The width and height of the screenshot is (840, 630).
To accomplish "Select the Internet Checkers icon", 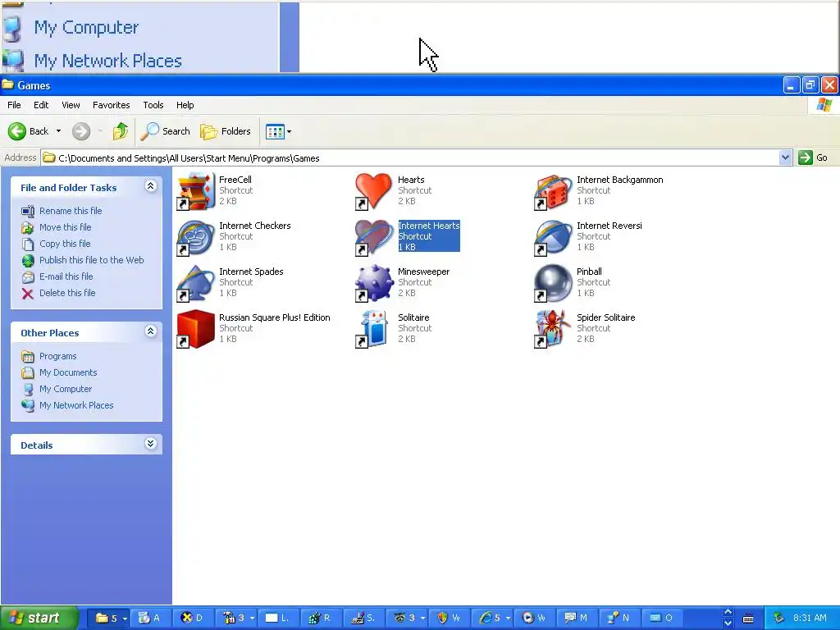I will [x=195, y=237].
